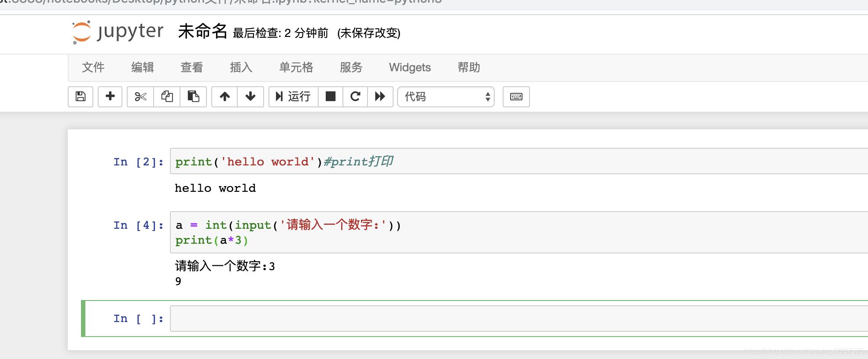Click the Jupyter logo
Viewport: 868px width, 359px height.
(118, 32)
